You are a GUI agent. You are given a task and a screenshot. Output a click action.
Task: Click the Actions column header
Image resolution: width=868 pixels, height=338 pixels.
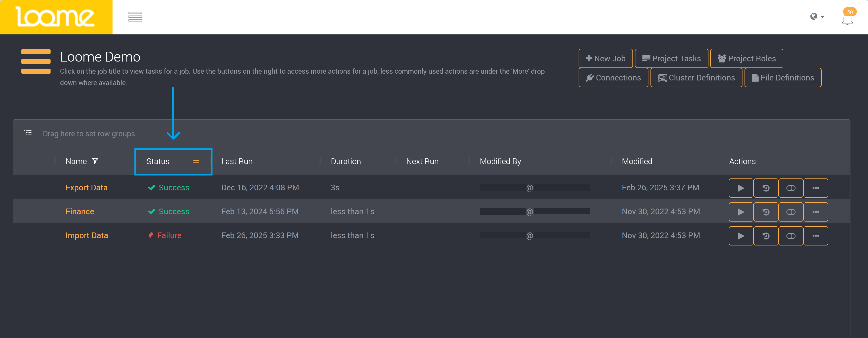pyautogui.click(x=742, y=161)
